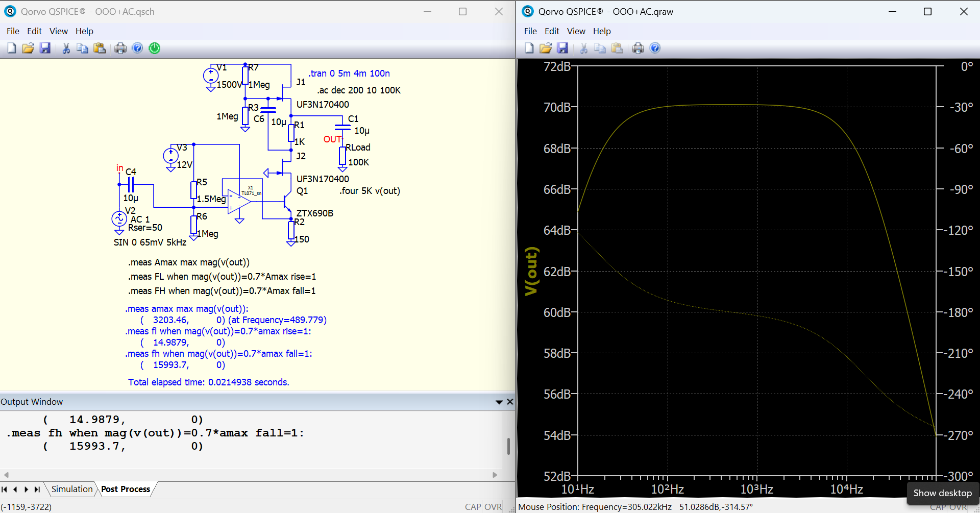
Task: Save waveform data with floppy icon
Action: [x=562, y=48]
